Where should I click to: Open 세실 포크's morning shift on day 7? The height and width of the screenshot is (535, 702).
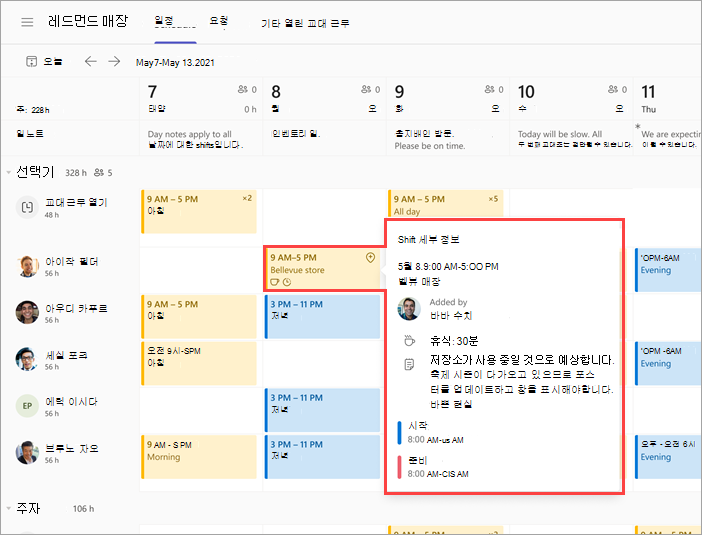click(x=199, y=363)
